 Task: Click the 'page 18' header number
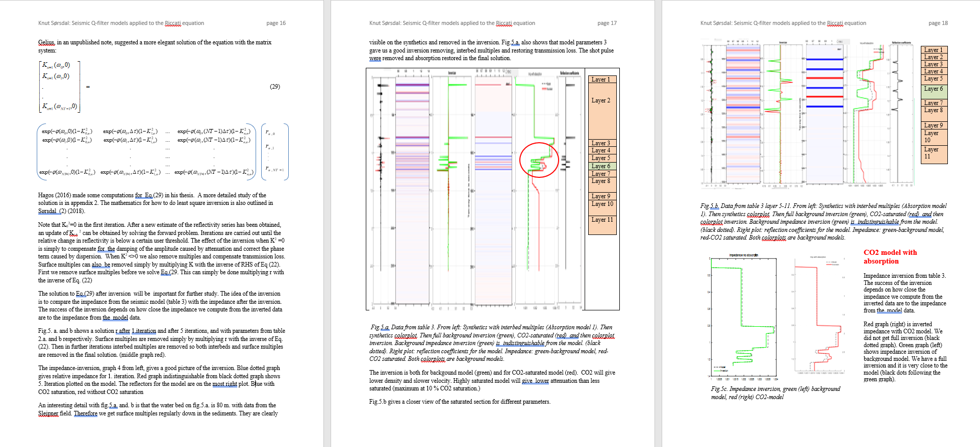[938, 23]
